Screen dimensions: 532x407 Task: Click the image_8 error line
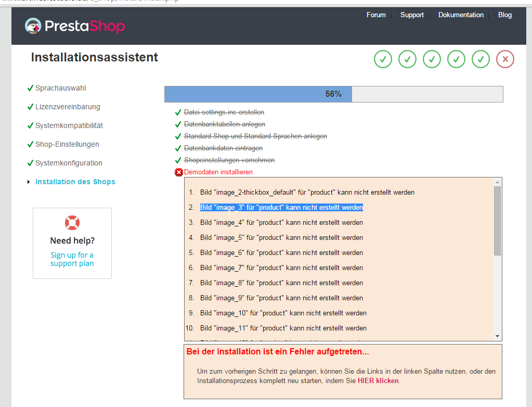[x=281, y=283]
